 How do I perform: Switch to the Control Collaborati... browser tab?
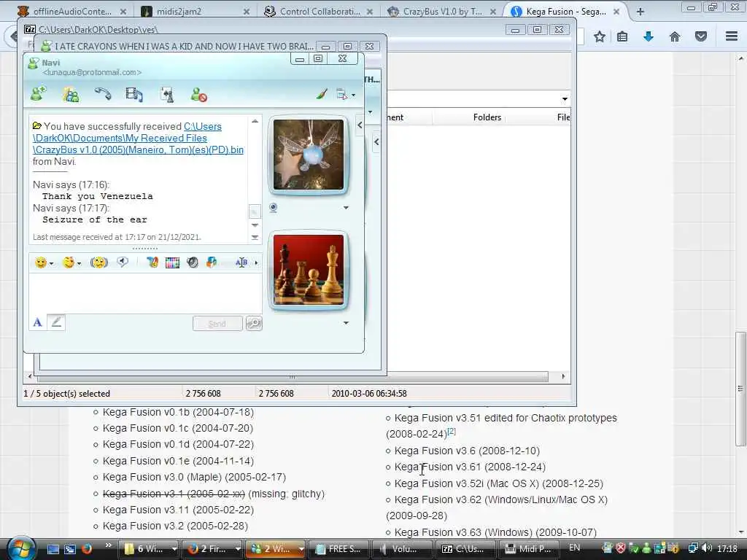[320, 11]
